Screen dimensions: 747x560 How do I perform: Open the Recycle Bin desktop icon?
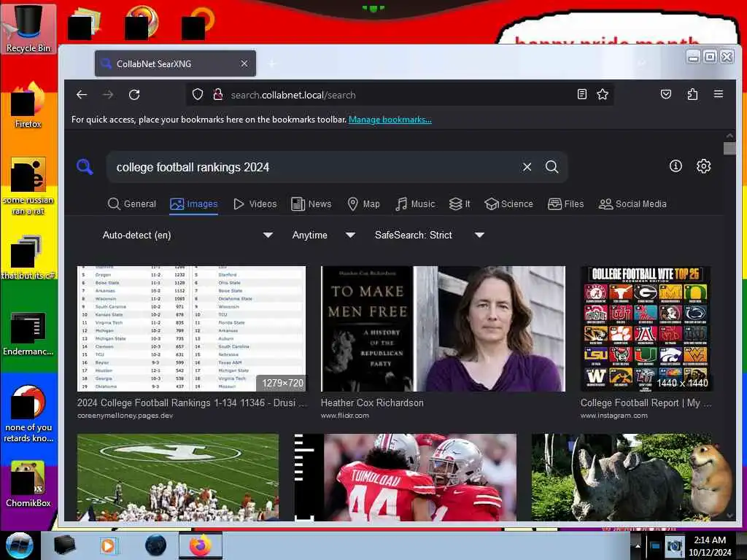[28, 28]
